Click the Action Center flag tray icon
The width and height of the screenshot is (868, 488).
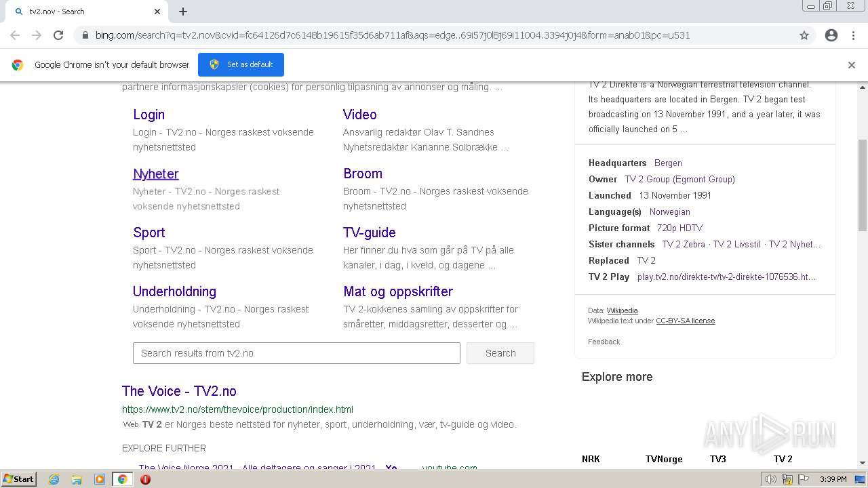(x=804, y=479)
